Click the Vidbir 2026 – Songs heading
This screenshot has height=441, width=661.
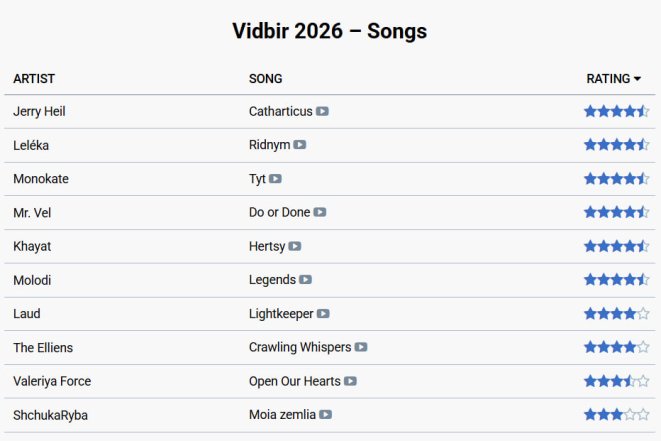point(330,31)
